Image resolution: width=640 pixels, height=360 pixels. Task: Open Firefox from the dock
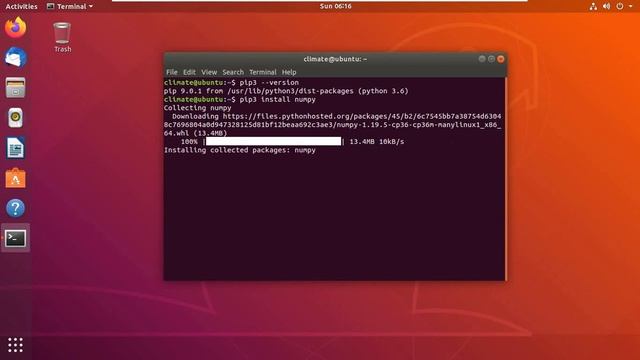coord(16,27)
